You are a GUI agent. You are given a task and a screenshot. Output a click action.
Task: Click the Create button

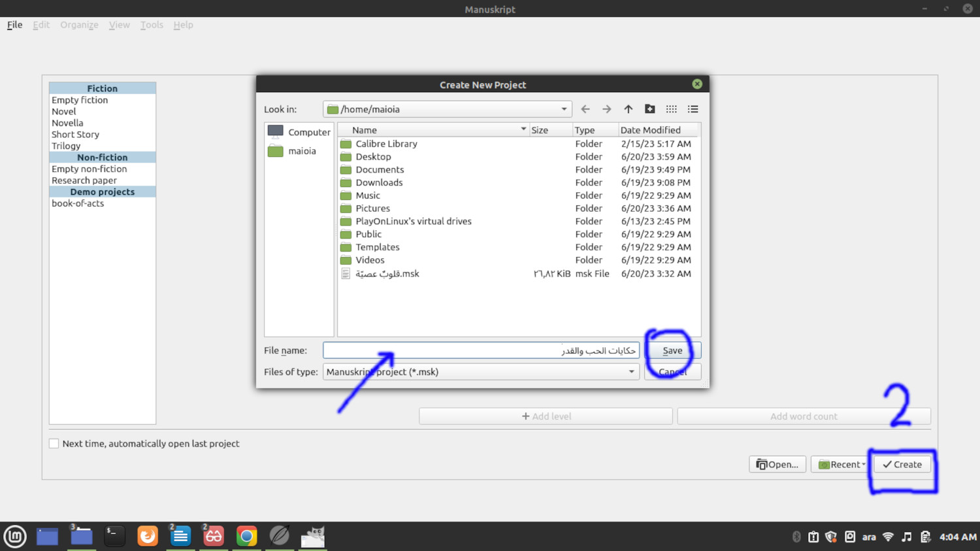point(902,465)
